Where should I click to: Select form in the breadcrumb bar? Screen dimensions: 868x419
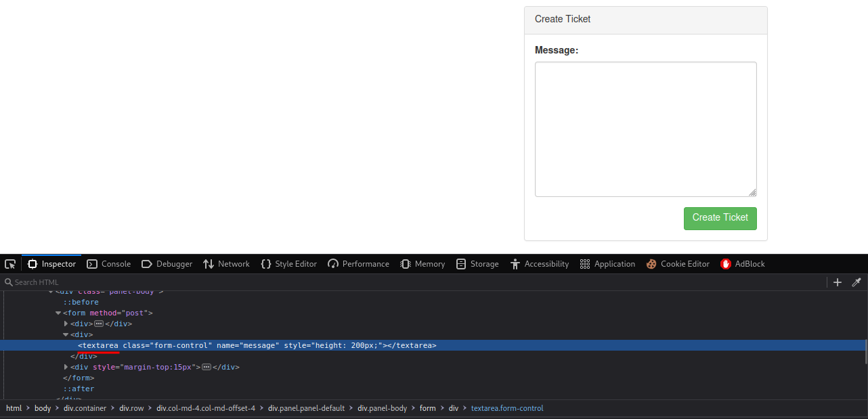427,408
